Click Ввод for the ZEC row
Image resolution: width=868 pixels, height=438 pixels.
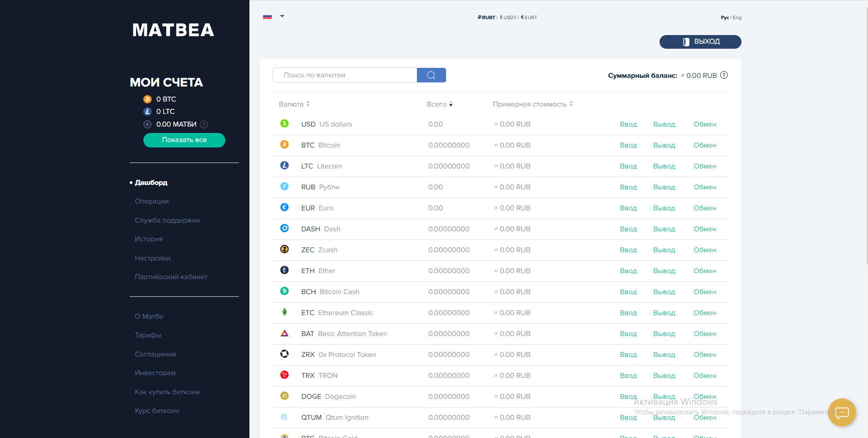click(628, 250)
